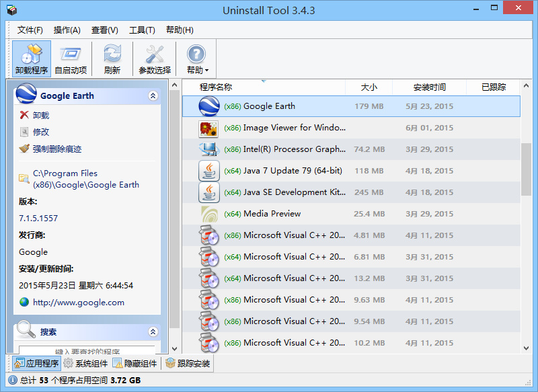Open the Help (帮助) toolbar dropdown
Image resolution: width=538 pixels, height=392 pixels.
pos(196,58)
